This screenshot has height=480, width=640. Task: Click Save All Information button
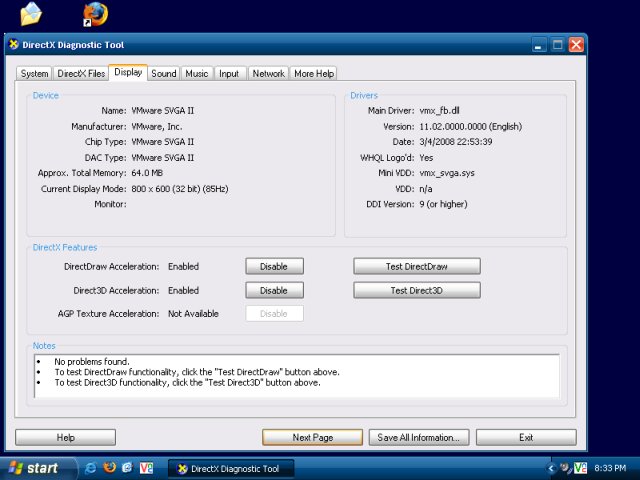click(x=419, y=438)
